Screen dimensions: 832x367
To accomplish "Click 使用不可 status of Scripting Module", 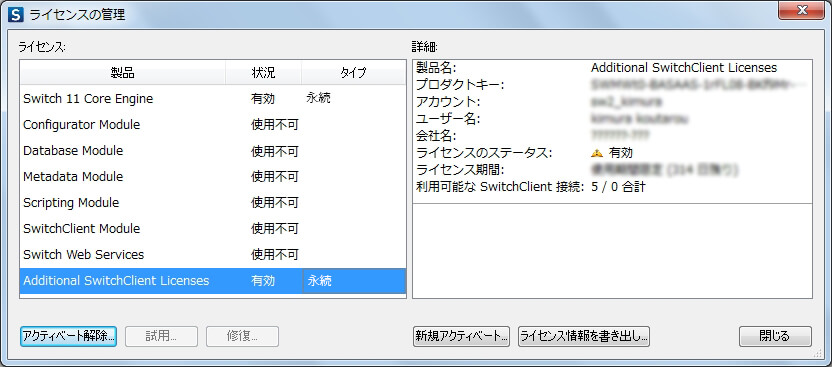I will tap(275, 203).
